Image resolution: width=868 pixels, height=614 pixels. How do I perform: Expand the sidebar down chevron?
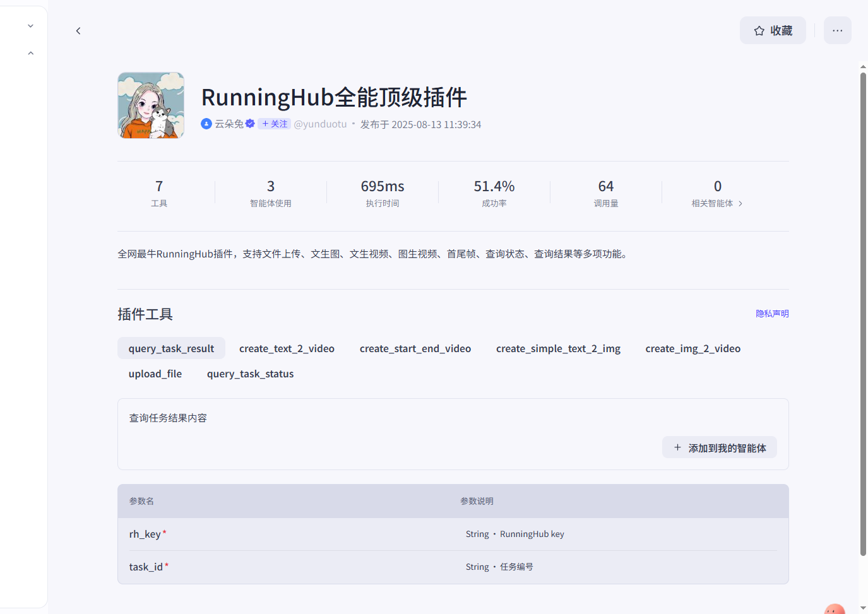30,26
